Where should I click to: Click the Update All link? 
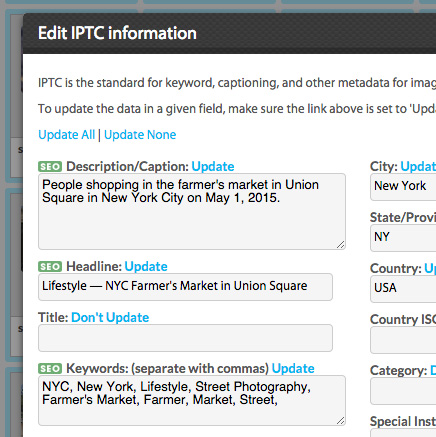click(67, 135)
